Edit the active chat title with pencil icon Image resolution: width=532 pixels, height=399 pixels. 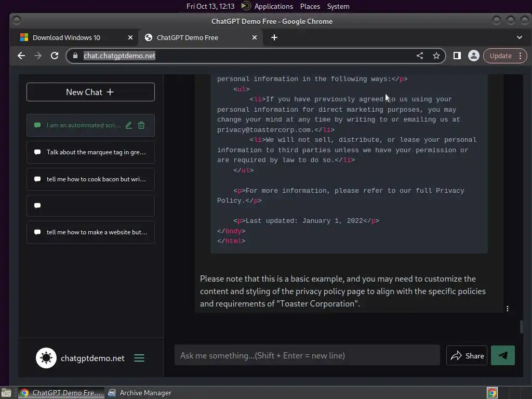click(129, 125)
